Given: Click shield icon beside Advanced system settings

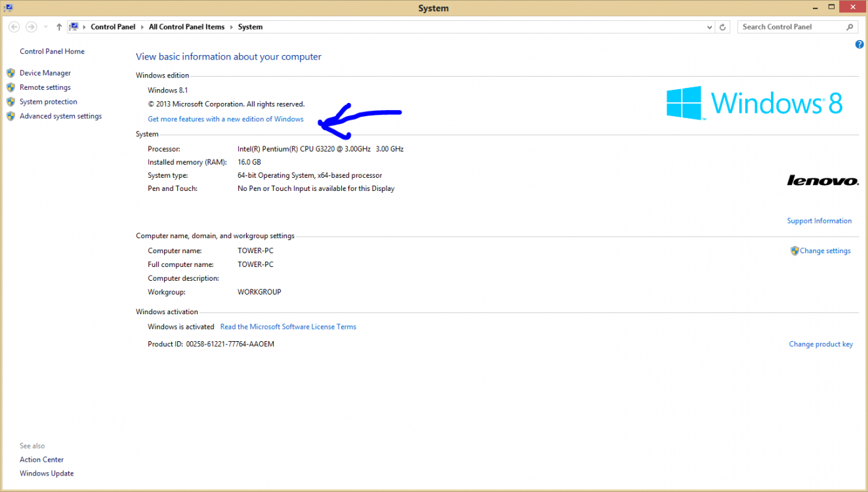Looking at the screenshot, I should (x=10, y=116).
